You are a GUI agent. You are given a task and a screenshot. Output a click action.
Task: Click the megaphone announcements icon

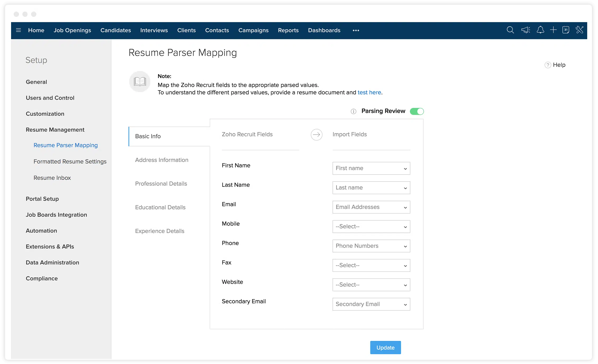click(526, 30)
